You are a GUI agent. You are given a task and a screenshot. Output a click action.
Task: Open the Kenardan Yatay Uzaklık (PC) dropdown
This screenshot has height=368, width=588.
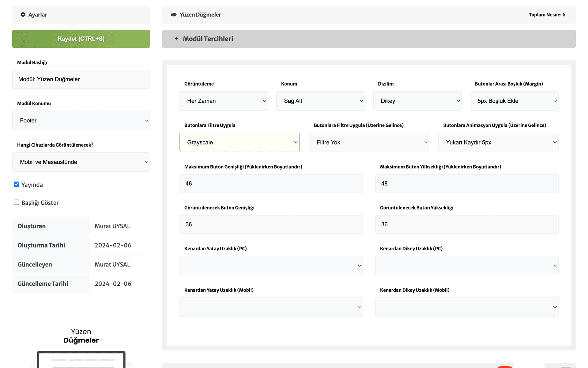271,266
